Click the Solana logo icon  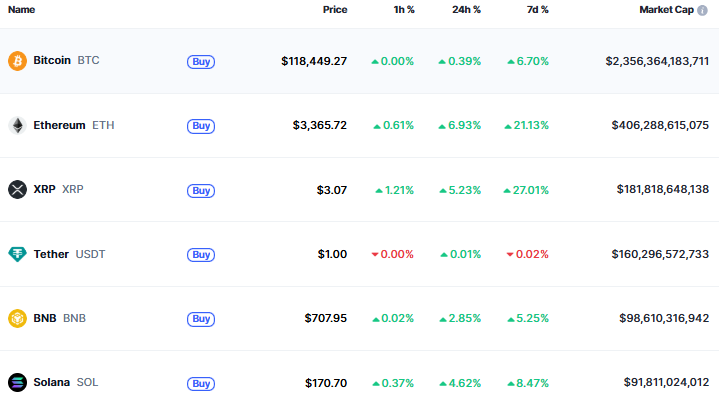click(x=17, y=382)
